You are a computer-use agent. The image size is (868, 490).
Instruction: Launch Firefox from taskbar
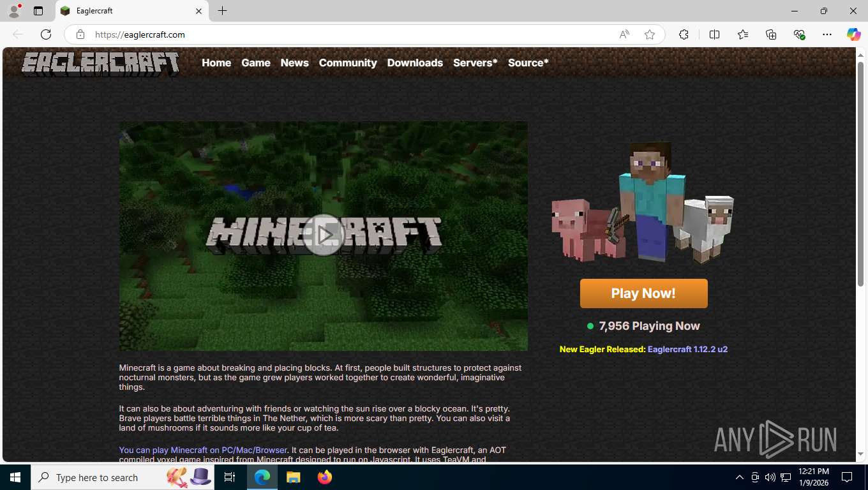(x=325, y=477)
